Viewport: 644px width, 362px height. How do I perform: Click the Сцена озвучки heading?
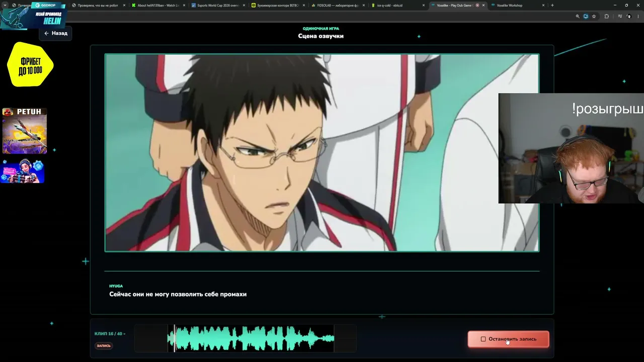(321, 36)
